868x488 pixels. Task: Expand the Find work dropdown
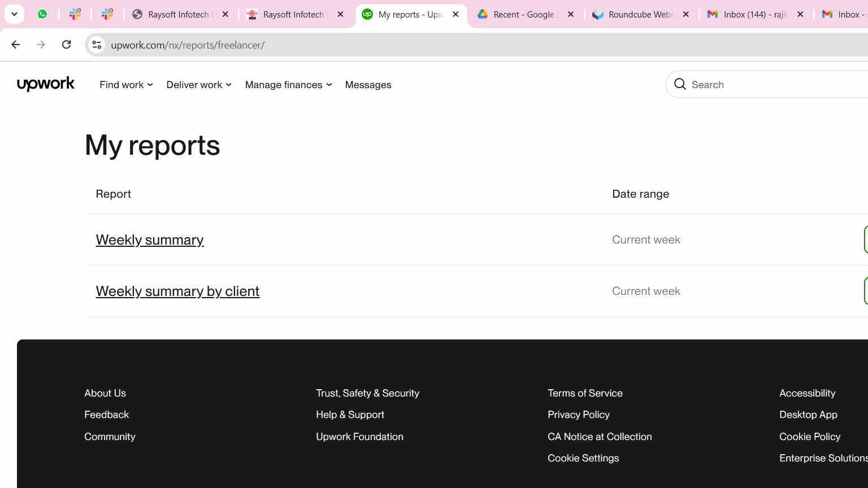[126, 85]
